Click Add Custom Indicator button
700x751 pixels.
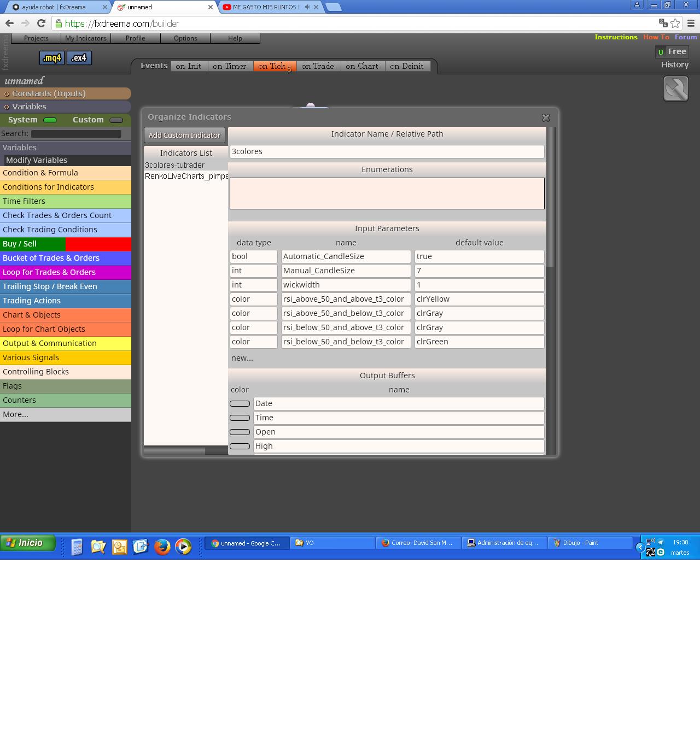[x=184, y=135]
